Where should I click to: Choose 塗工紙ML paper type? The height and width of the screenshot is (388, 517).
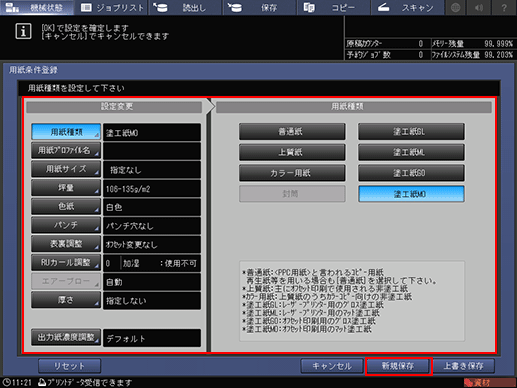coord(411,152)
